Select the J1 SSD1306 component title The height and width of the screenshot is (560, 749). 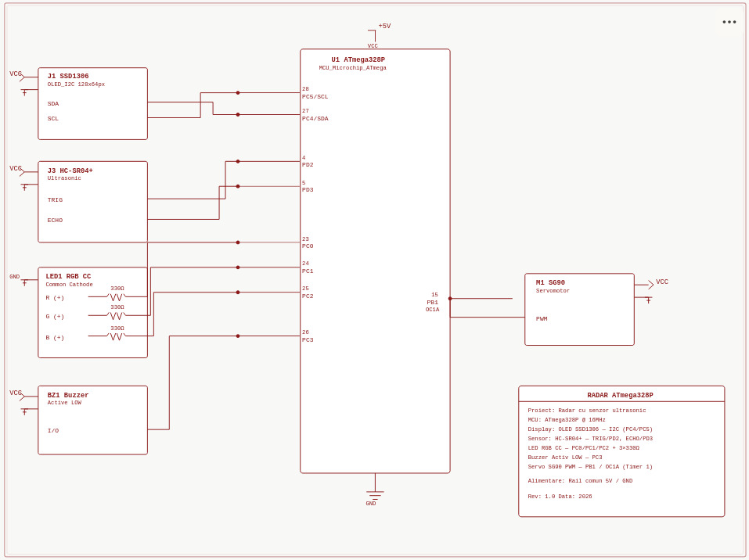[68, 76]
